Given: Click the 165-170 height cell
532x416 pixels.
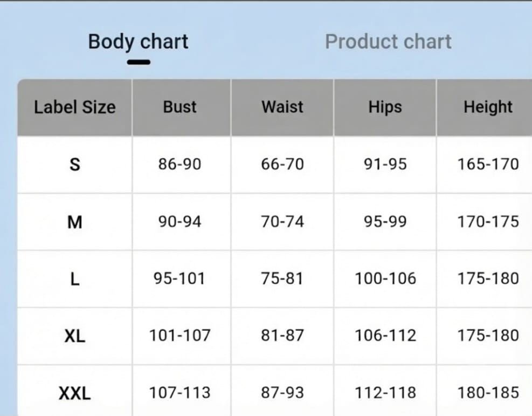Looking at the screenshot, I should (x=488, y=165).
